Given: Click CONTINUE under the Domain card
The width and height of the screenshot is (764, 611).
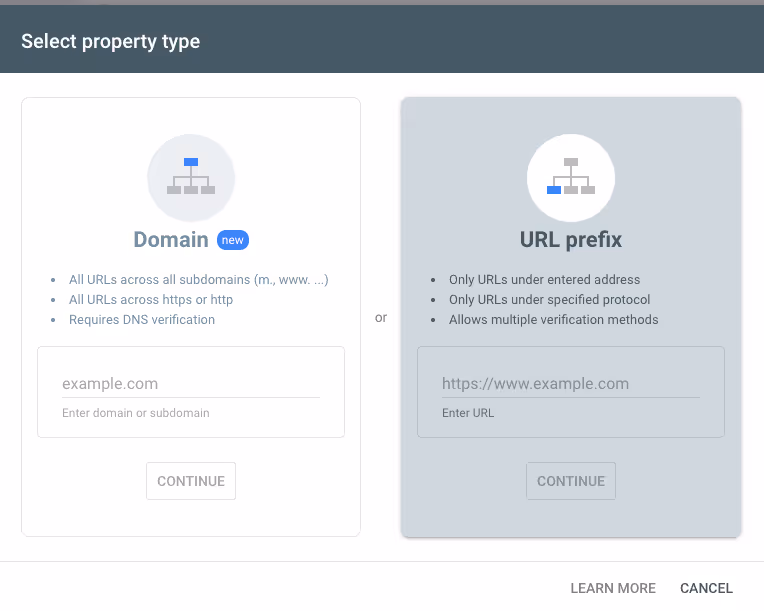Looking at the screenshot, I should tap(191, 481).
